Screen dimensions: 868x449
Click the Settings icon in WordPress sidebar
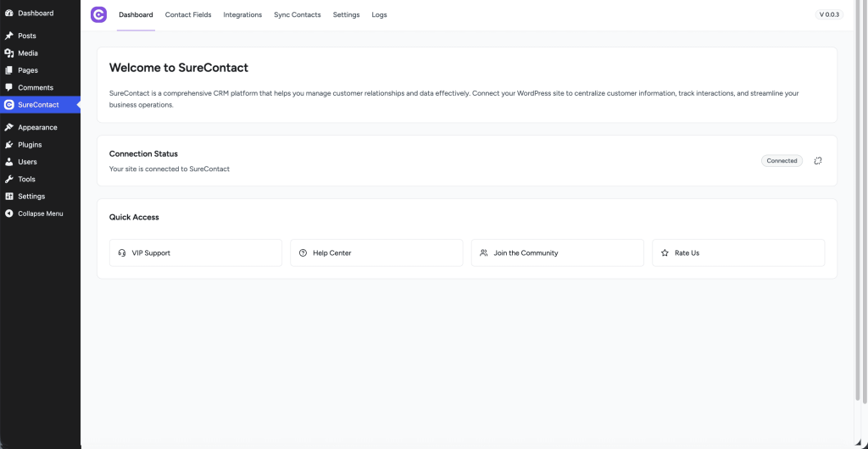click(8, 197)
